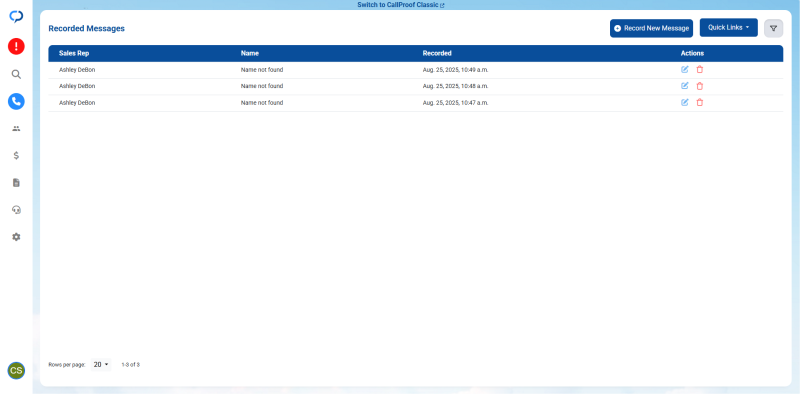Open the dollar sign sales icon
The image size is (800, 394).
pos(16,156)
